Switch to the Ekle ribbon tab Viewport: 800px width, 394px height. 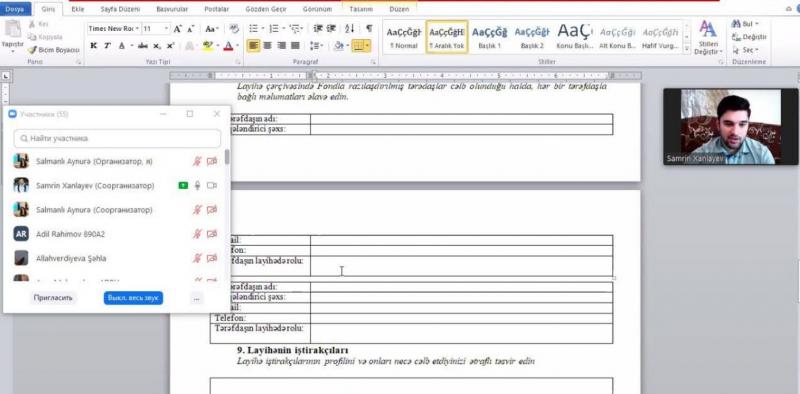[x=78, y=9]
